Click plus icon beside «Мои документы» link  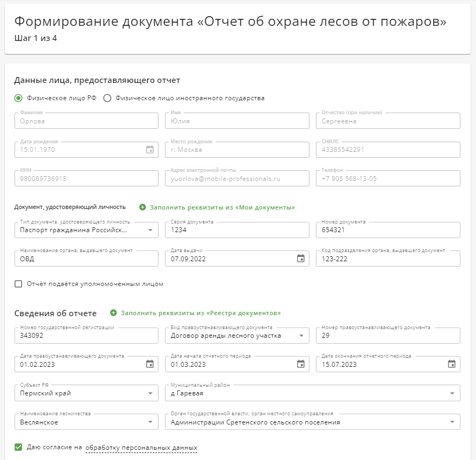pyautogui.click(x=142, y=207)
